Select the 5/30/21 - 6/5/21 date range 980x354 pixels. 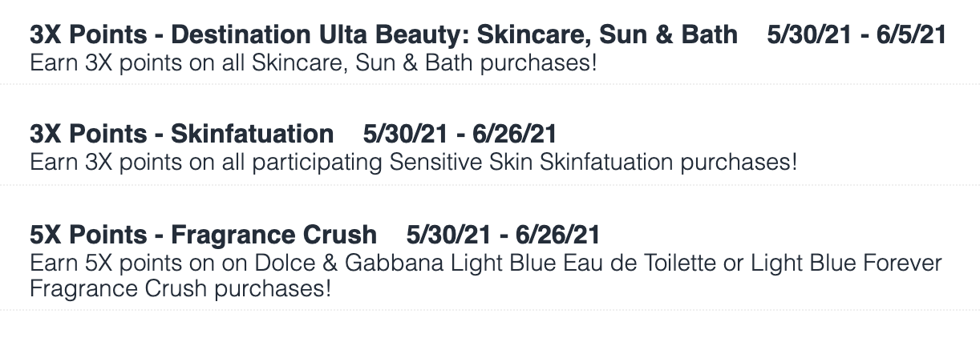click(x=856, y=34)
